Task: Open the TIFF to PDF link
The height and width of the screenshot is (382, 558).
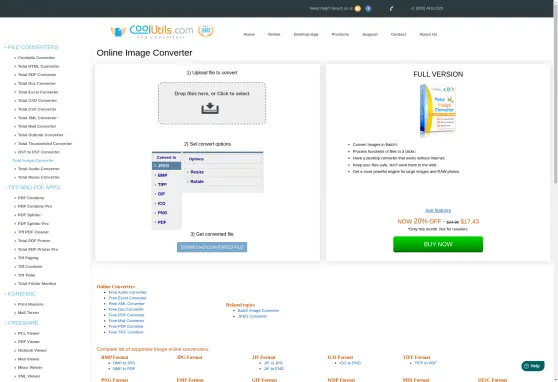Action: [425, 363]
